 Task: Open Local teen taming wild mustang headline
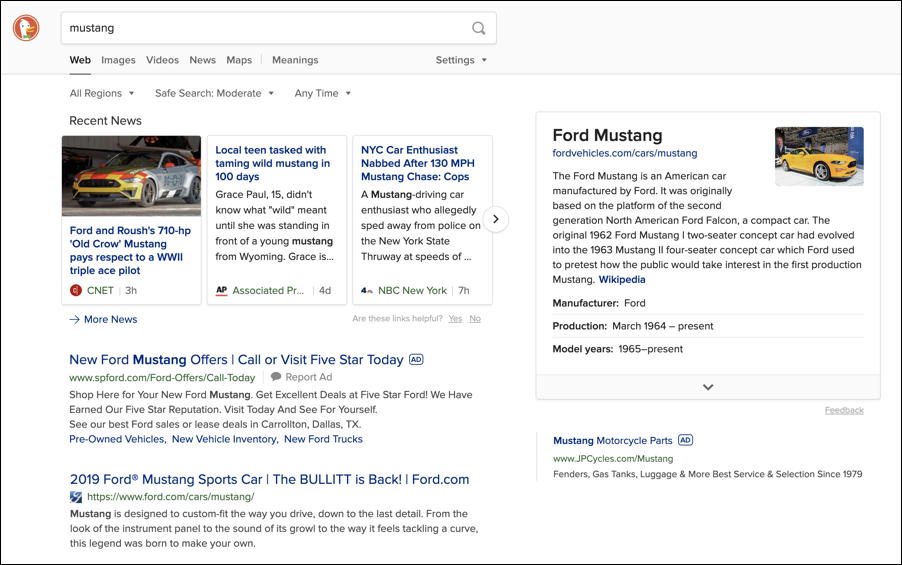click(273, 163)
